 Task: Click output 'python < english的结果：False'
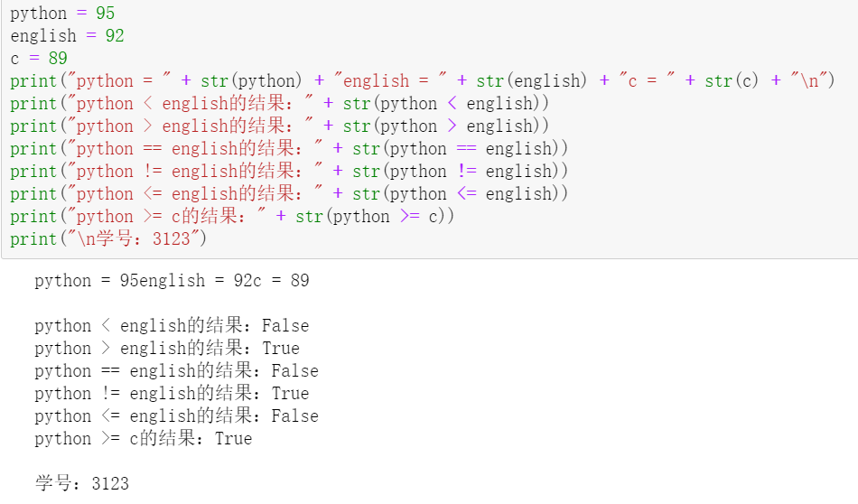(172, 325)
